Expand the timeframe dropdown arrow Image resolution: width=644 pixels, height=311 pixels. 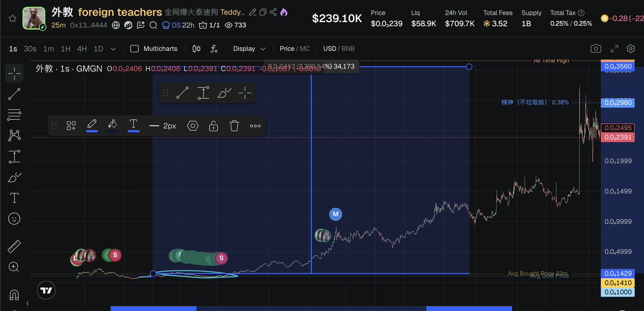[113, 48]
